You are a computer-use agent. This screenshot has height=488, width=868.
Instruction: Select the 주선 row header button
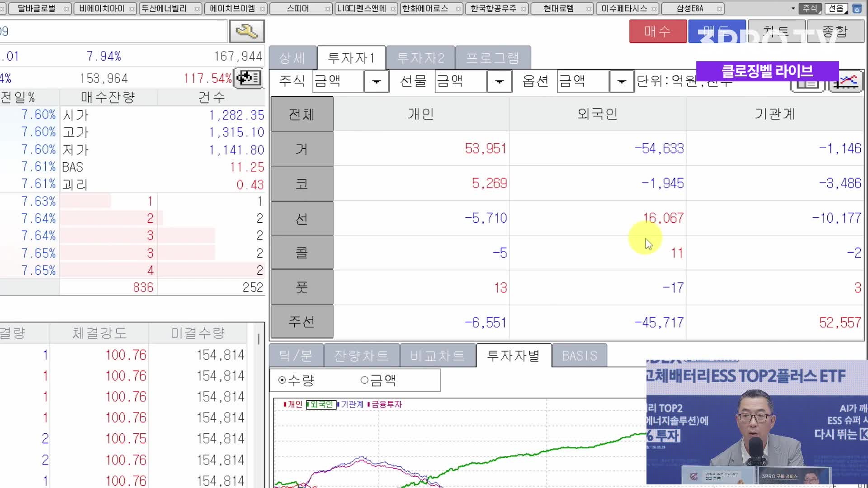302,322
